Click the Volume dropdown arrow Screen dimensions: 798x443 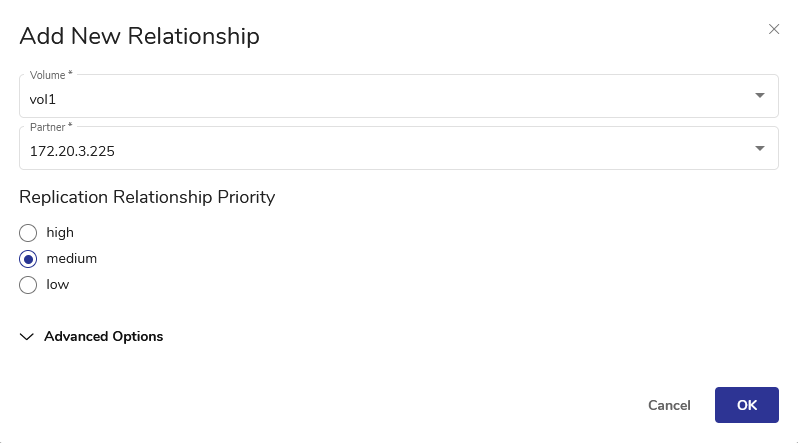click(760, 96)
